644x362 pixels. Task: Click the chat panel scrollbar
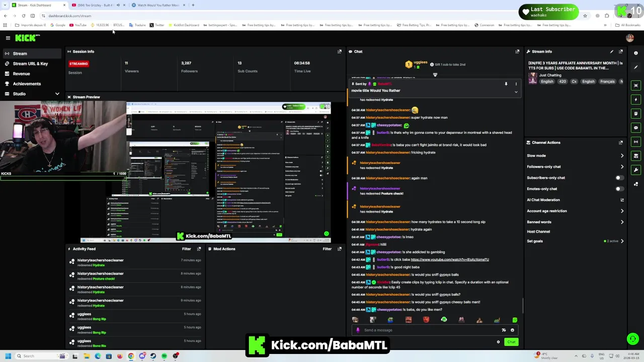(x=523, y=306)
